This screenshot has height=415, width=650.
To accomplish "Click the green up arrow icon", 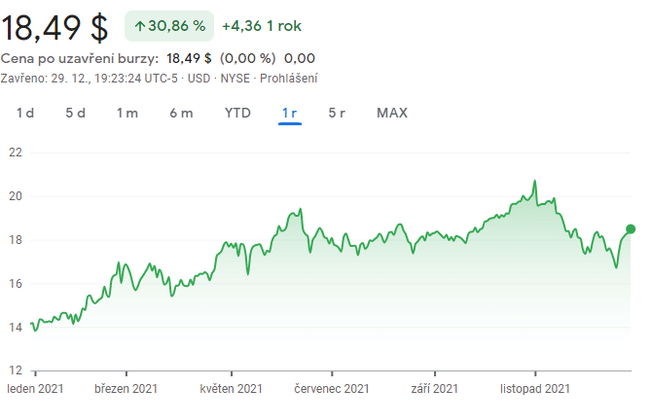I will tap(139, 26).
